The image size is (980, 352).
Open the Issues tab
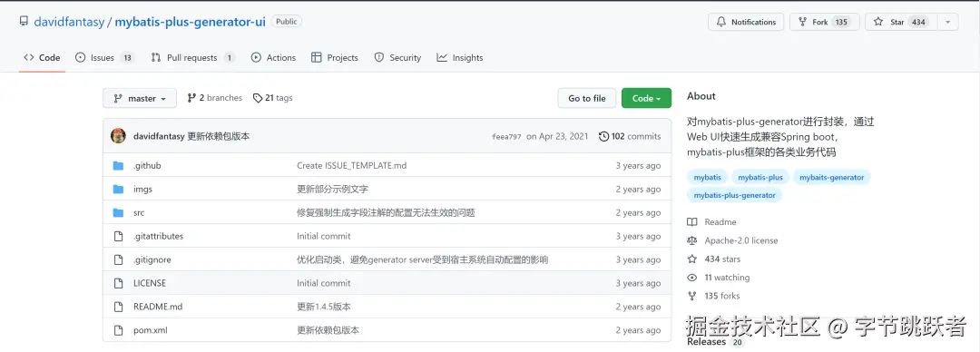pyautogui.click(x=104, y=57)
